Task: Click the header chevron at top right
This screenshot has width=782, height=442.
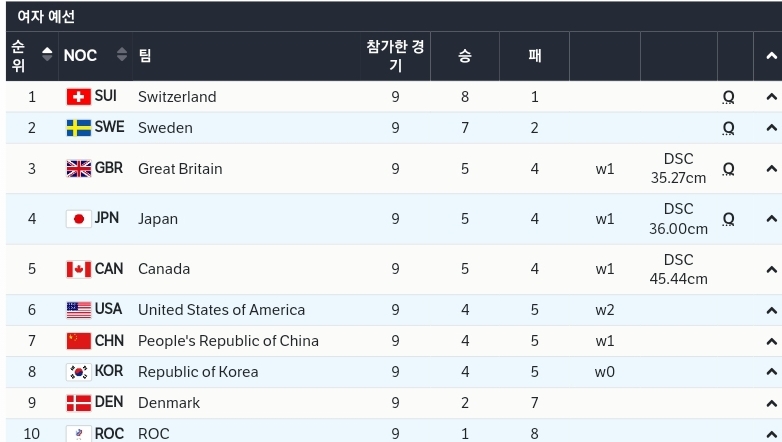Action: [x=771, y=55]
